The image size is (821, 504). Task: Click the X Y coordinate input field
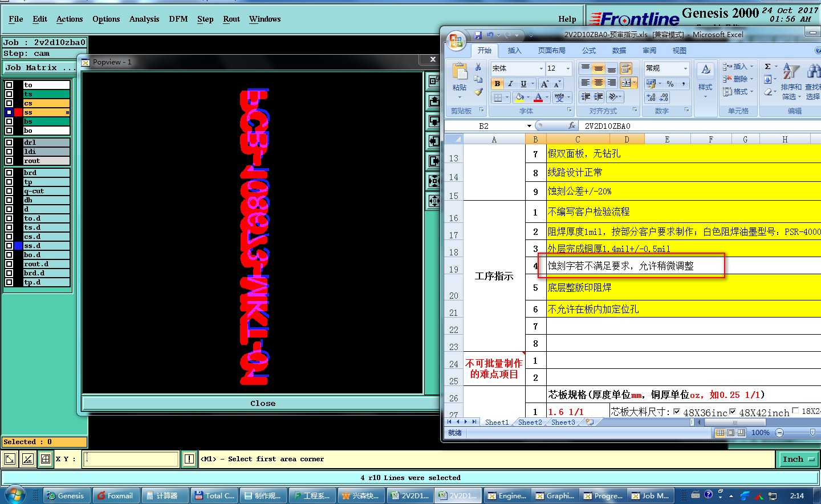pos(131,459)
